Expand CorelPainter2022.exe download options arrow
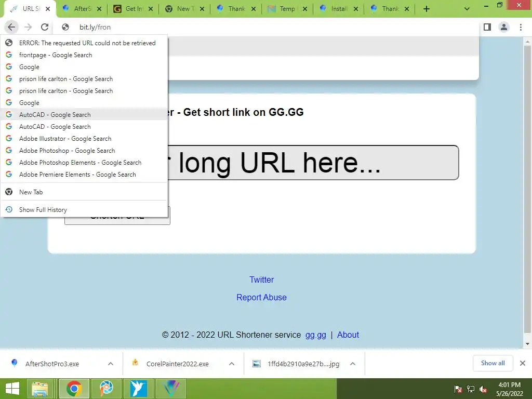532x399 pixels. click(x=232, y=364)
